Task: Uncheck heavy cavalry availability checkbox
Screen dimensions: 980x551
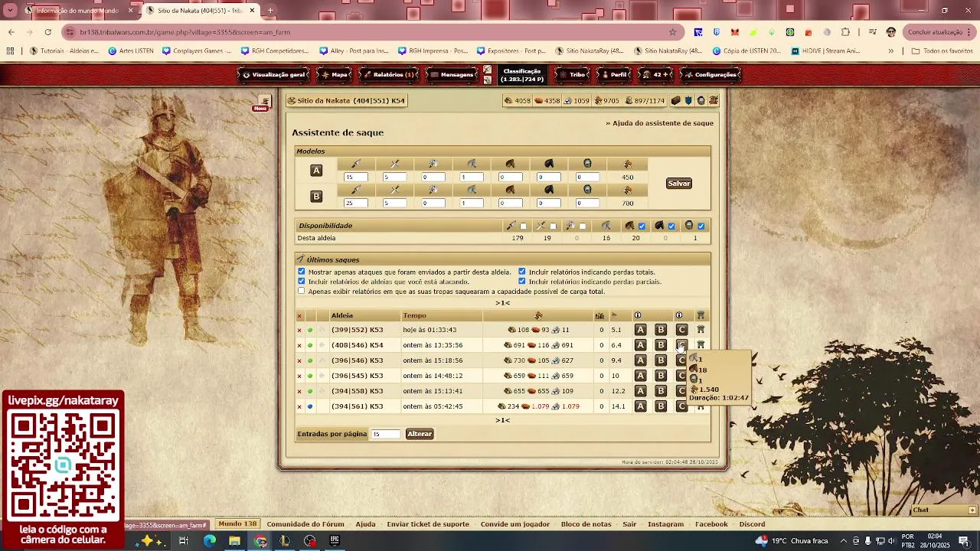Action: (671, 226)
